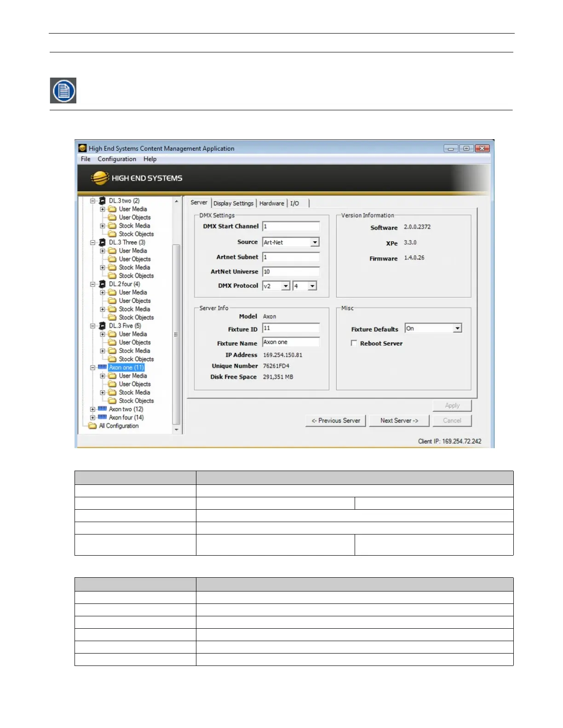Click the Next Server button
This screenshot has width=563, height=728.
tap(399, 421)
